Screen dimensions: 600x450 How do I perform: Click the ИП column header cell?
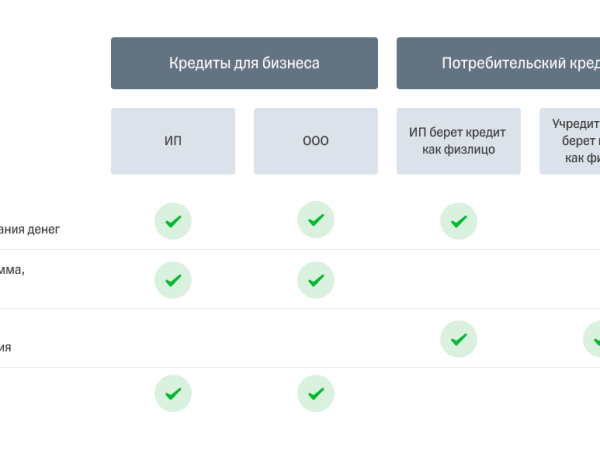173,141
